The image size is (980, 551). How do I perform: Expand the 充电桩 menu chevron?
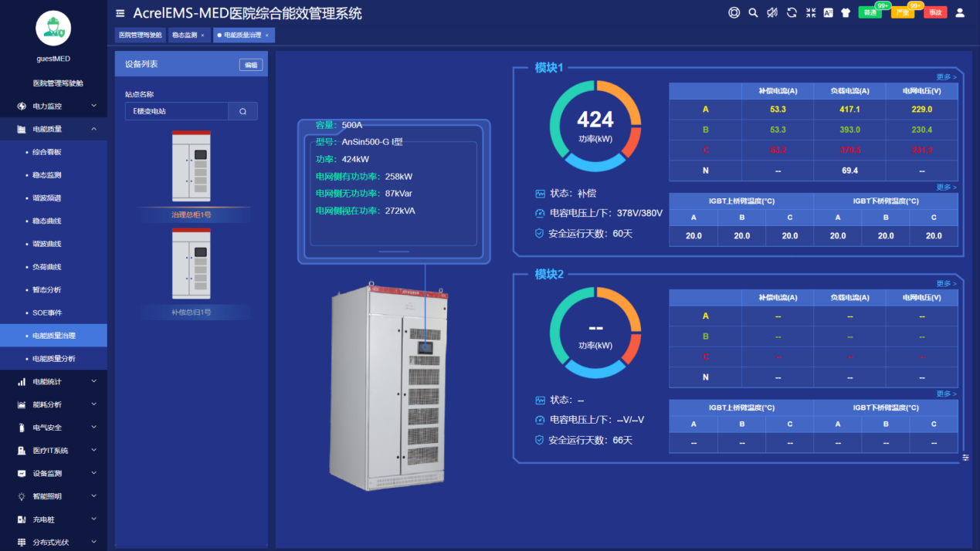point(94,519)
